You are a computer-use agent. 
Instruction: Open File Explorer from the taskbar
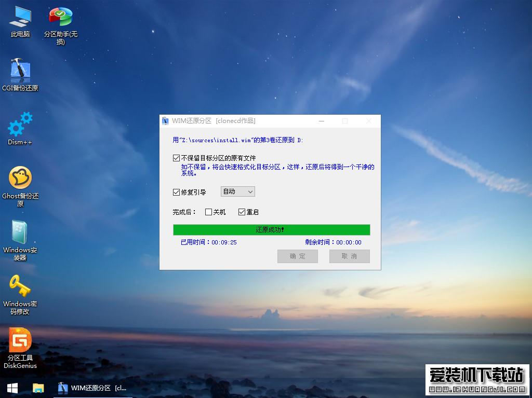[x=38, y=388]
